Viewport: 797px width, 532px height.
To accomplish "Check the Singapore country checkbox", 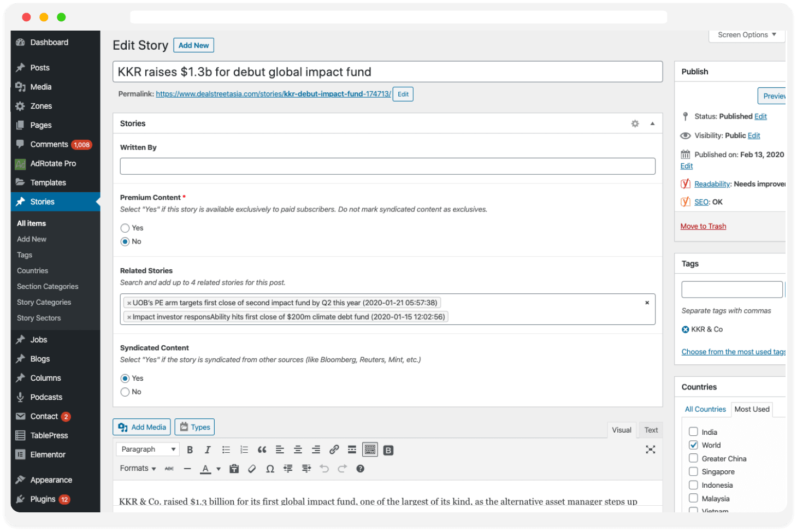I will pyautogui.click(x=693, y=471).
